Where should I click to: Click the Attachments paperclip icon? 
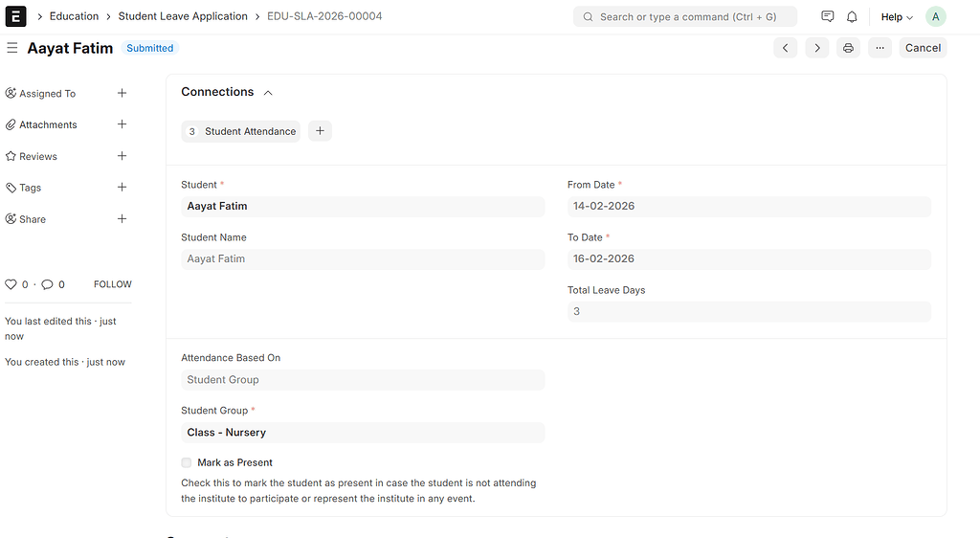pyautogui.click(x=11, y=124)
